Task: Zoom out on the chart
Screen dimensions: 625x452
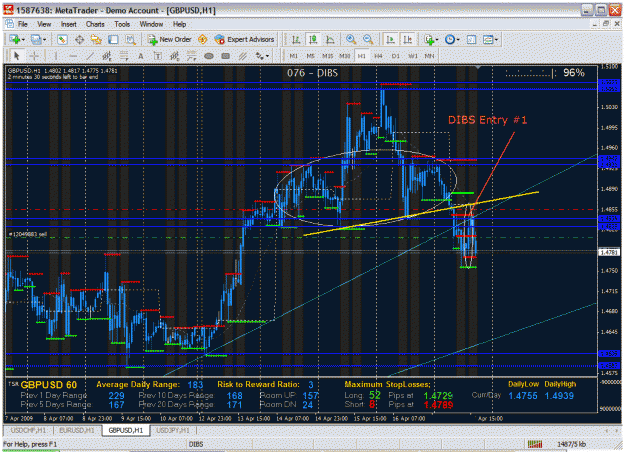Action: (368, 39)
